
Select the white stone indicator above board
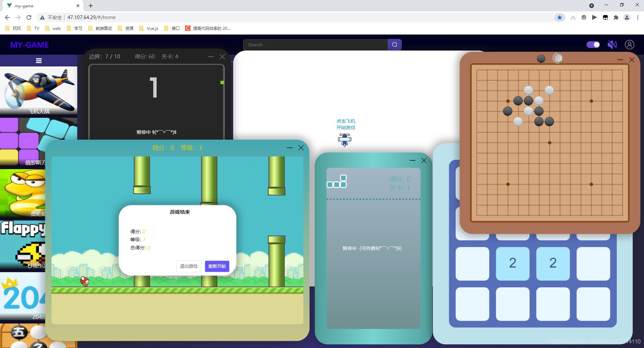click(558, 58)
